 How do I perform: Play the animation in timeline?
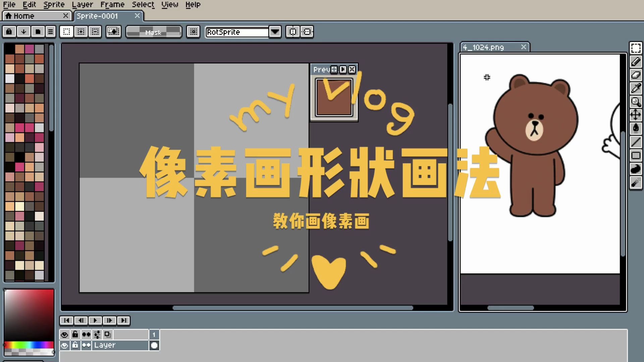pyautogui.click(x=95, y=320)
